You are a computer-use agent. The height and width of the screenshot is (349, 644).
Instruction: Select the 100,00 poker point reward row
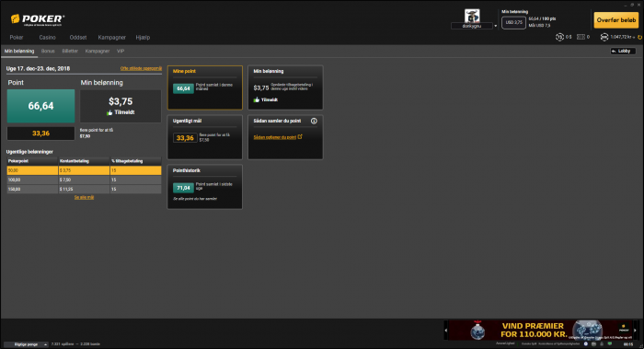[84, 180]
